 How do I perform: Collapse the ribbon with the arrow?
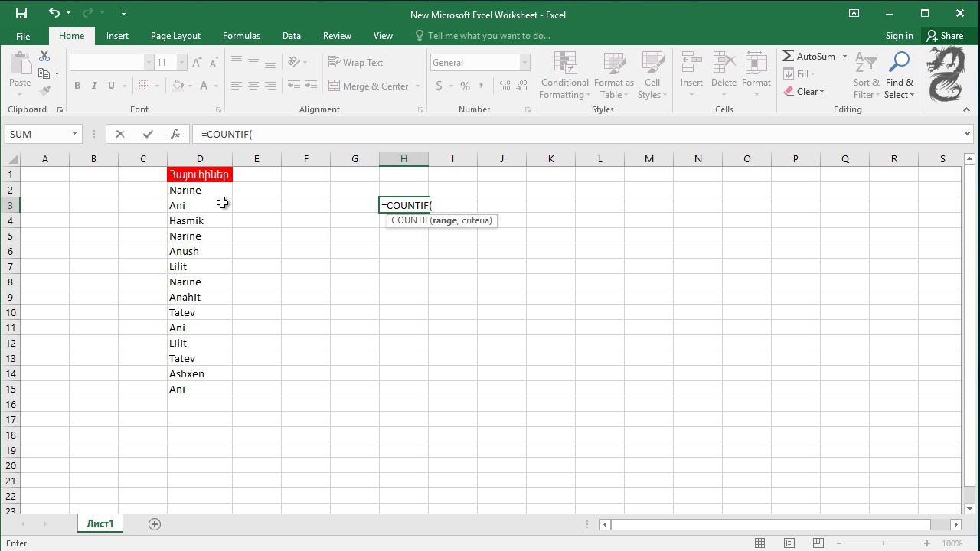(967, 110)
